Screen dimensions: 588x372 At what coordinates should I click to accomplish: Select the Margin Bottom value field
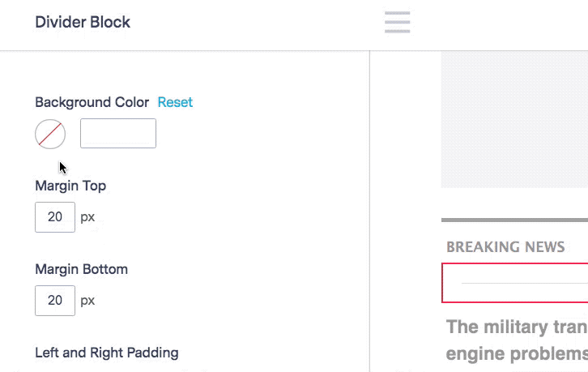(55, 301)
